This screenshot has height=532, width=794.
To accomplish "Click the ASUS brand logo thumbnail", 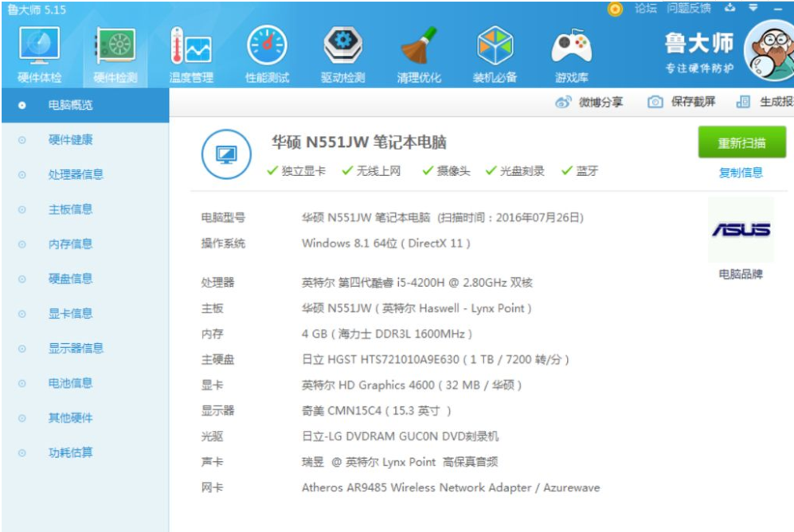I will 741,230.
